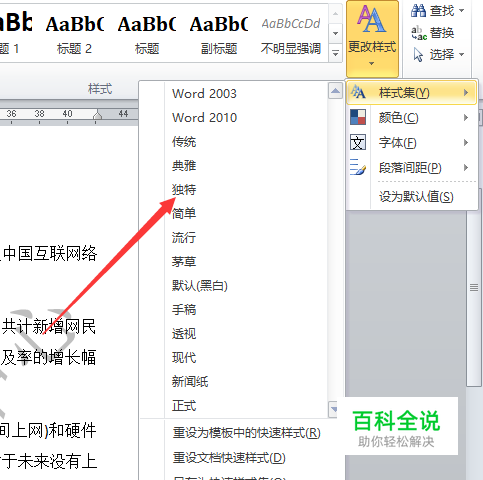Expand the 段落间距 submenu arrow
Viewport: 483px width, 480px height.
pos(466,167)
